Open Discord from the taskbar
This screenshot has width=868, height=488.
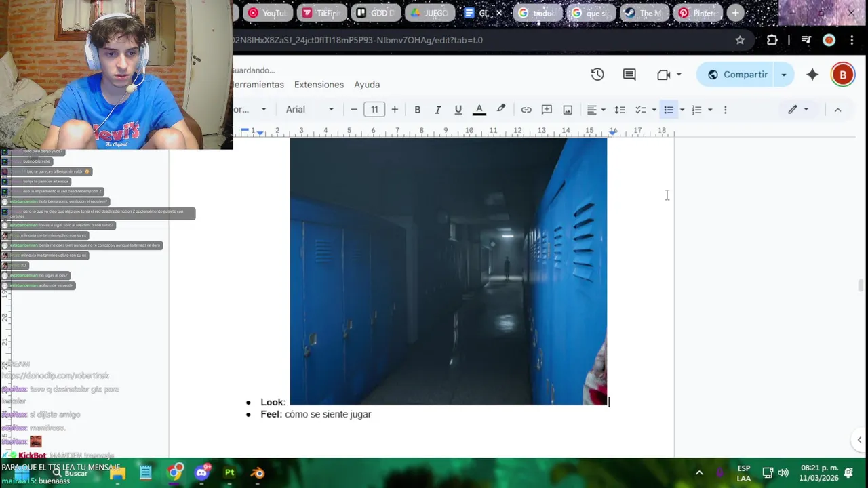point(202,472)
